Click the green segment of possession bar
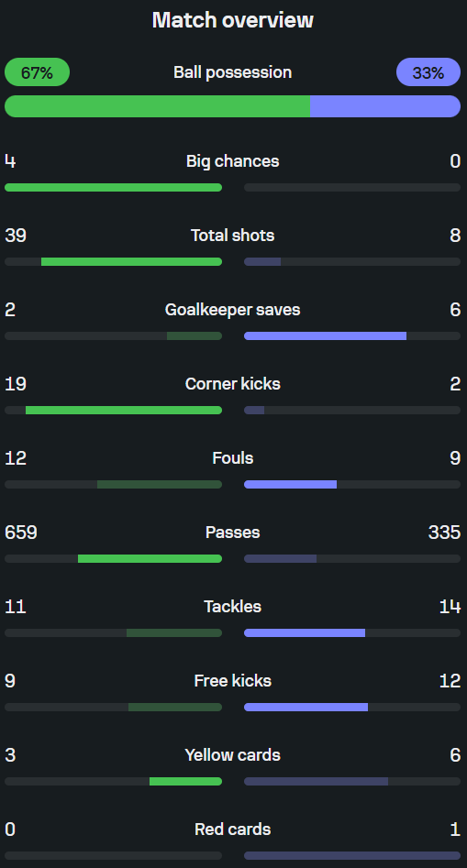Screen dimensions: 467x868 (157, 106)
